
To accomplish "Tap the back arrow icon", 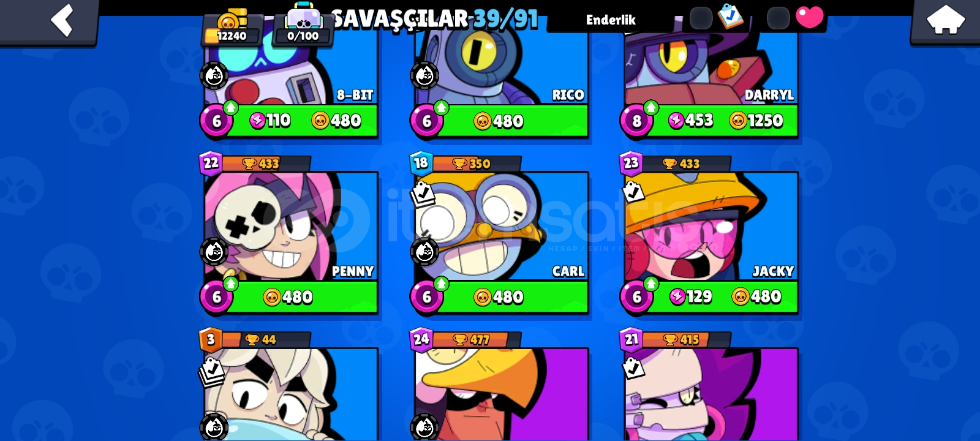I will (x=62, y=20).
